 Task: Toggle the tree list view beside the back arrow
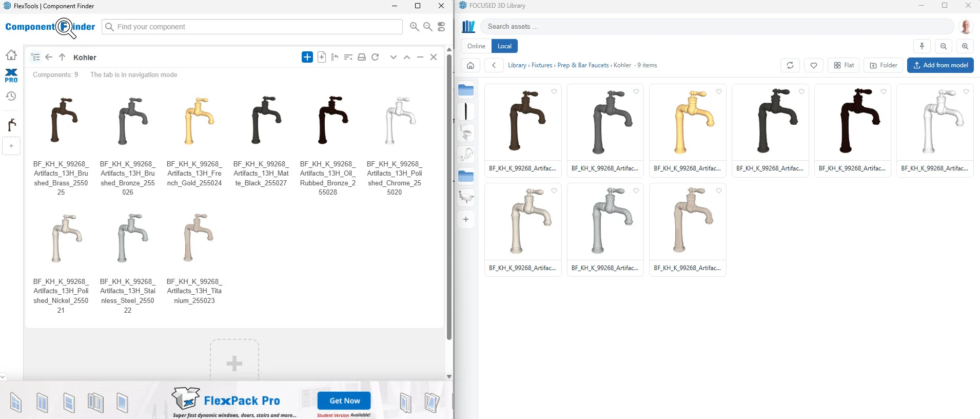35,57
